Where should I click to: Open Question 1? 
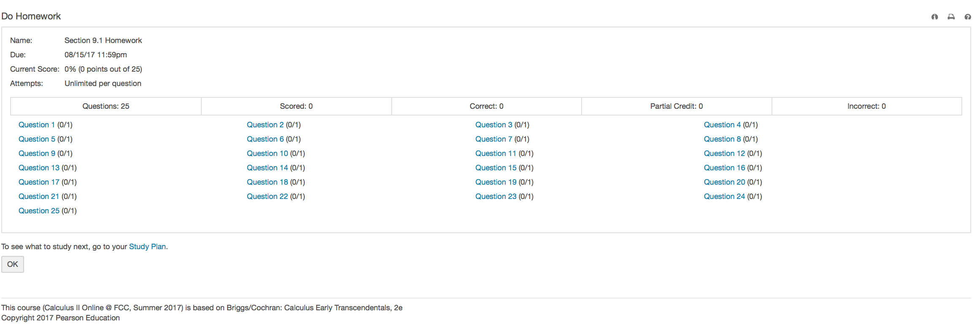click(37, 125)
